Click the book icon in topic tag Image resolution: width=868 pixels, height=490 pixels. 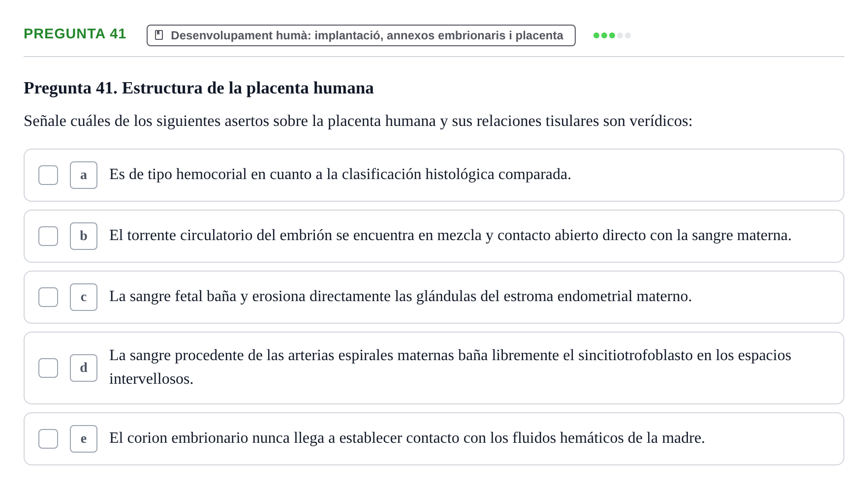(159, 35)
